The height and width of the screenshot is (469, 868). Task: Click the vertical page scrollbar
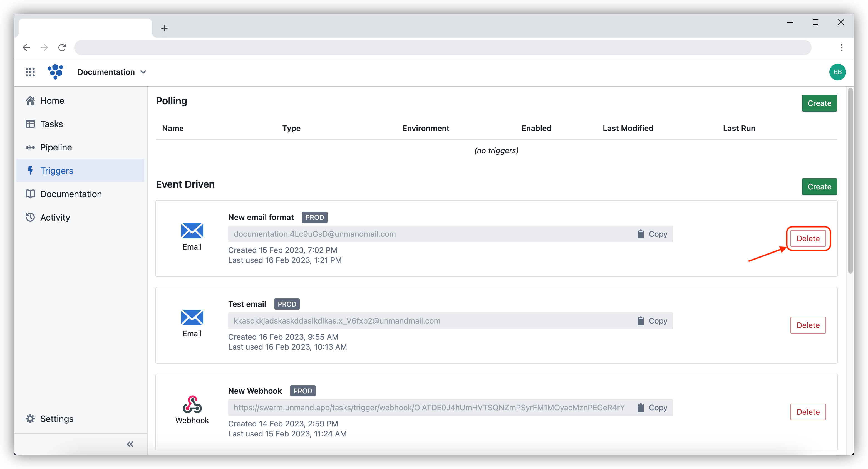click(850, 180)
